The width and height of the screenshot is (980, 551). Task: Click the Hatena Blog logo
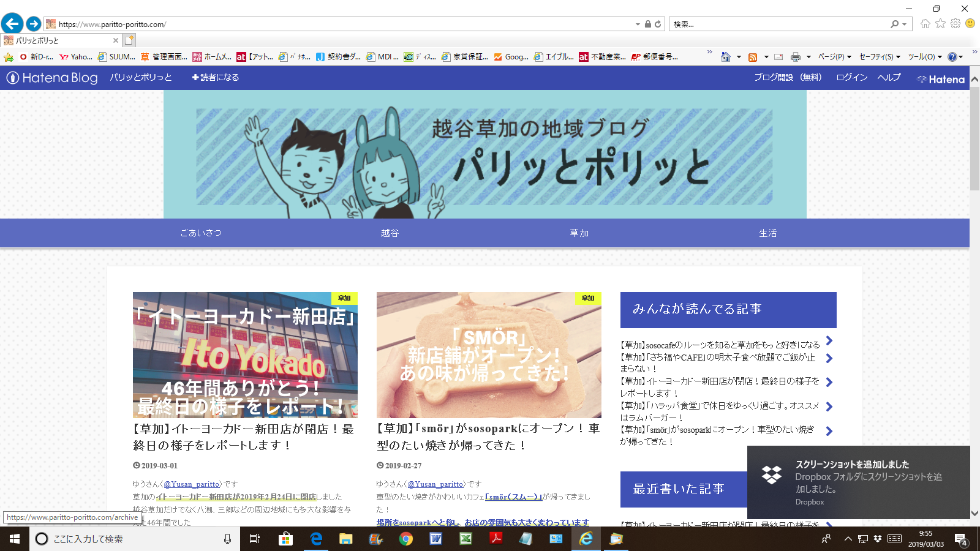[x=52, y=78]
